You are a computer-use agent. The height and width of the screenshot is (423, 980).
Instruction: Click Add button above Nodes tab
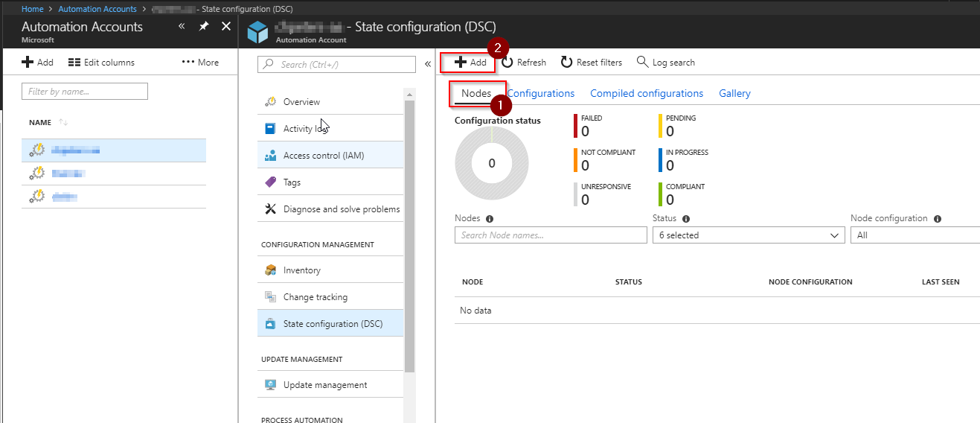pos(470,63)
